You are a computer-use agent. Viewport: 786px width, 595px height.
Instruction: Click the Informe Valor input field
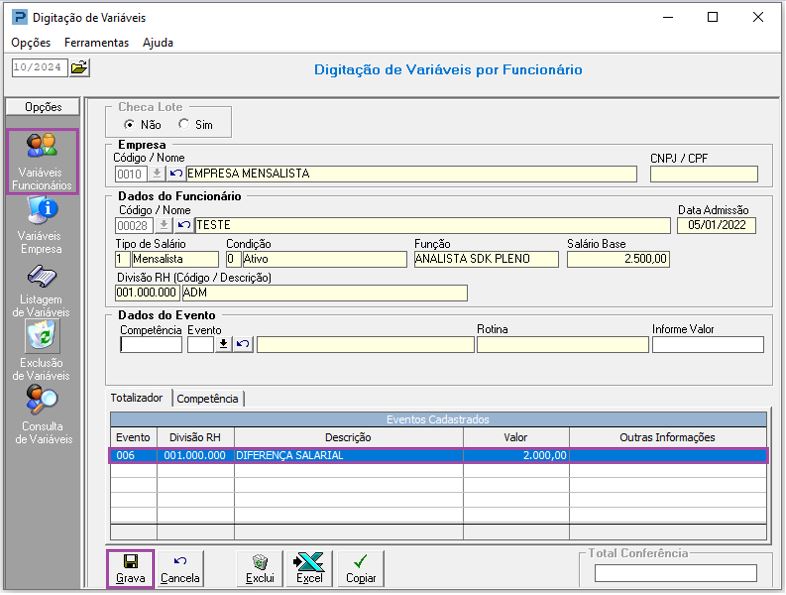point(708,344)
